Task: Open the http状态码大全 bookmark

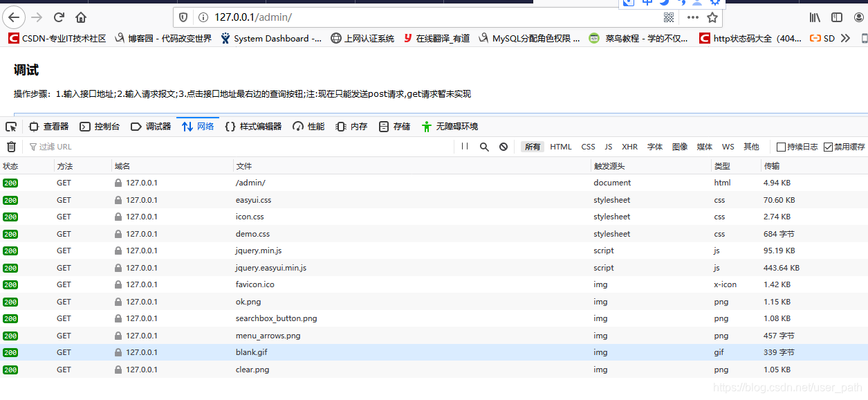Action: (x=751, y=39)
